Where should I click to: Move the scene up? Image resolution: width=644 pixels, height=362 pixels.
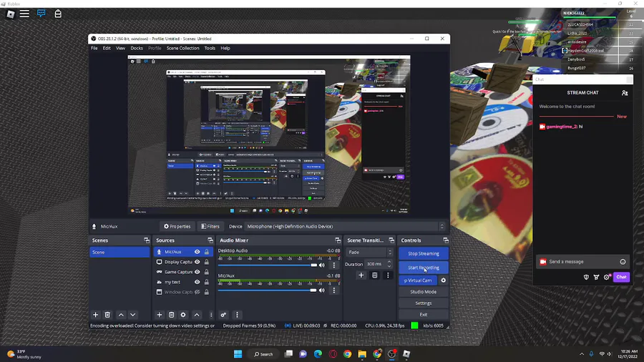tap(121, 315)
